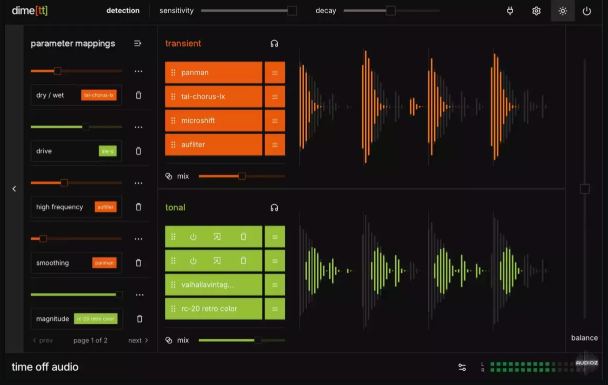Select the detection tab
Image resolution: width=608 pixels, height=385 pixels.
[123, 11]
